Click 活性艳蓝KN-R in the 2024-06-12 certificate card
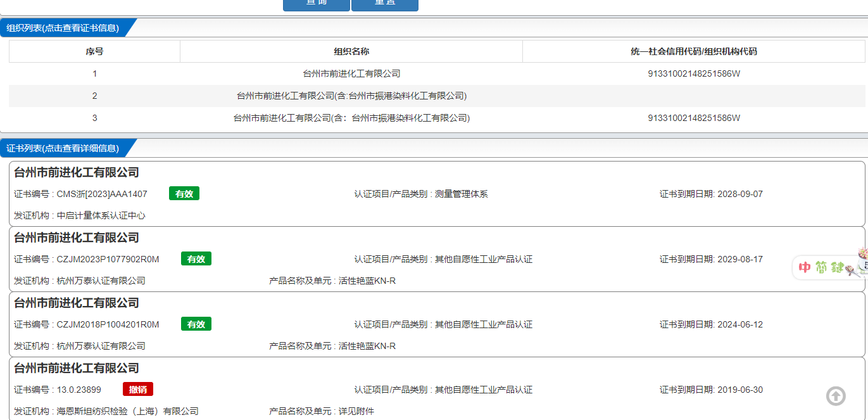 click(x=367, y=346)
